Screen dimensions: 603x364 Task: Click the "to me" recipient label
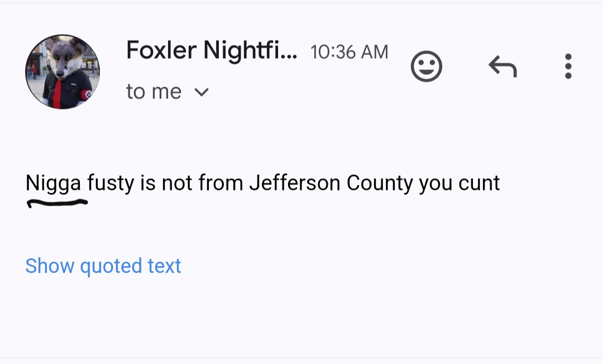click(154, 92)
